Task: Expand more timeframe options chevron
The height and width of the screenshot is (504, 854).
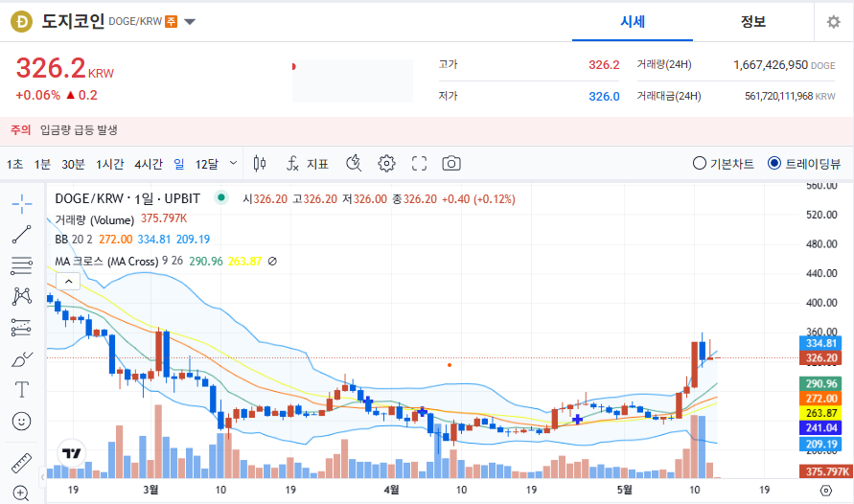Action: [x=233, y=163]
